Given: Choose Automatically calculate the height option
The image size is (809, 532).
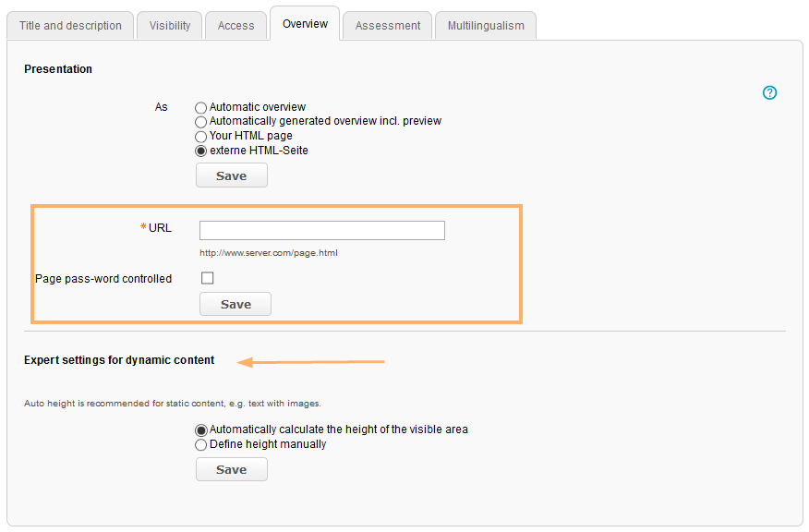Looking at the screenshot, I should click(x=200, y=429).
